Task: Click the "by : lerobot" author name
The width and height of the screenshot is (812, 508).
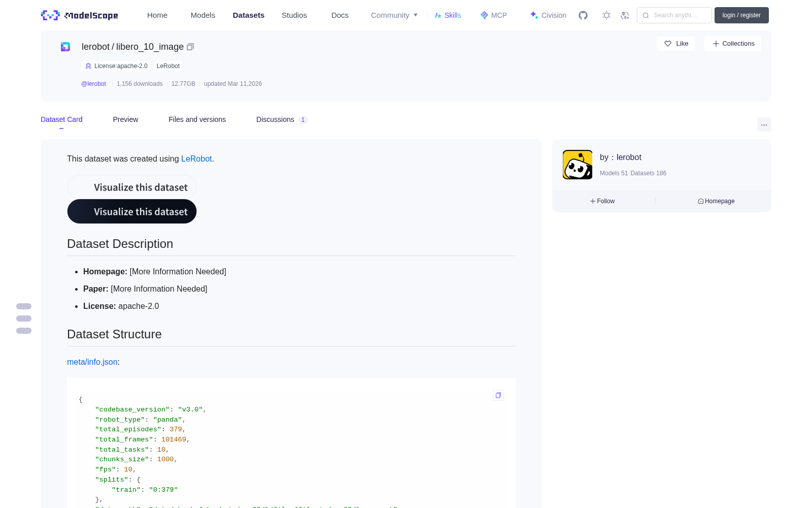Action: point(621,157)
